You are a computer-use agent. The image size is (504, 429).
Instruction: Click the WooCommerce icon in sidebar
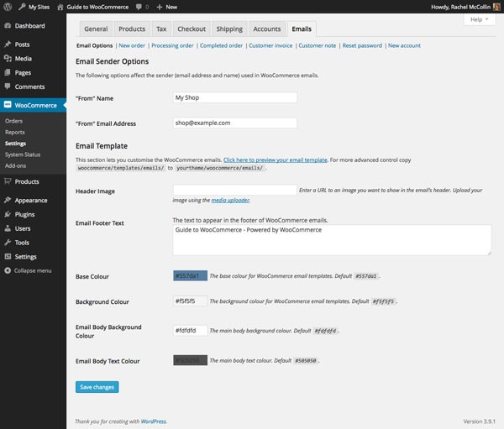point(8,105)
